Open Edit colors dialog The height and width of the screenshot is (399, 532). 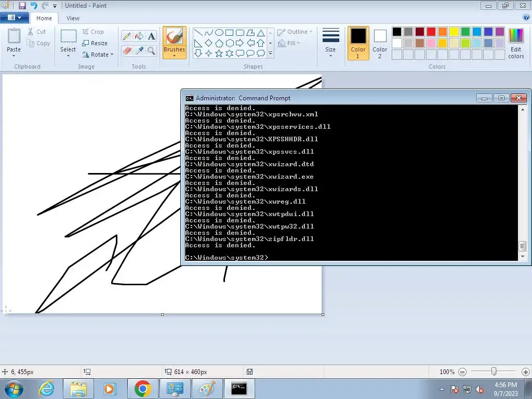pos(516,44)
